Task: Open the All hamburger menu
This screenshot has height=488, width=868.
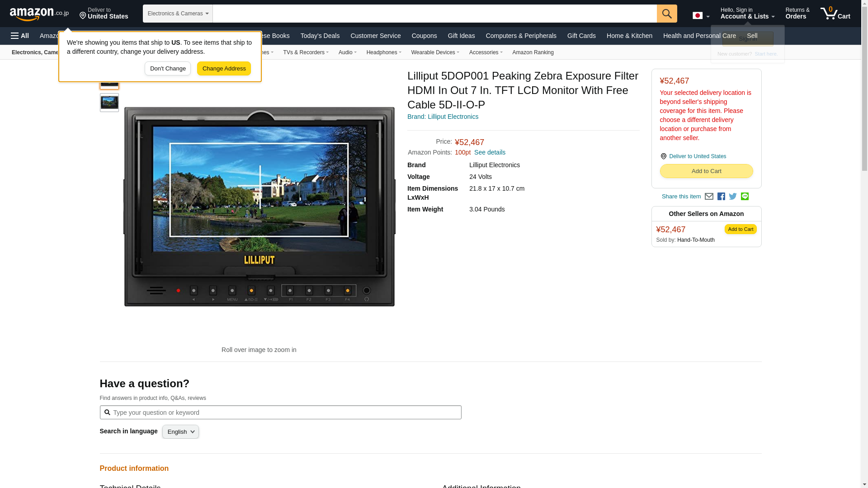Action: [x=20, y=36]
